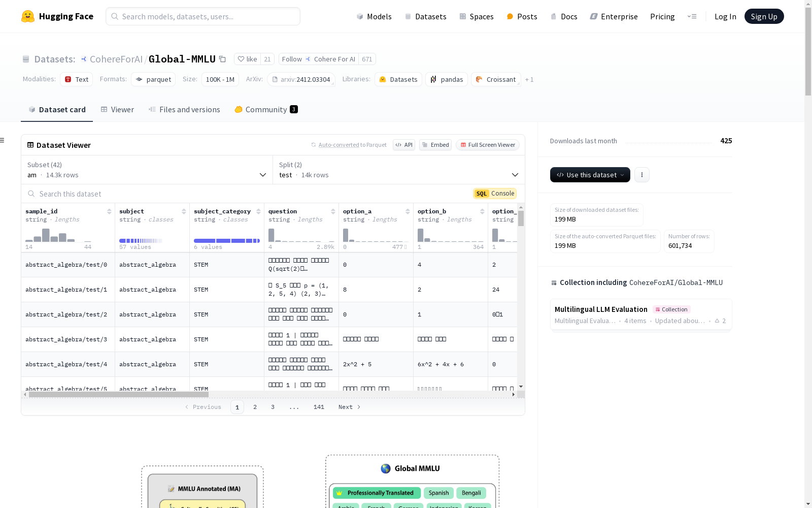Click the Hugging Face logo emoji
The width and height of the screenshot is (812, 508).
(28, 16)
